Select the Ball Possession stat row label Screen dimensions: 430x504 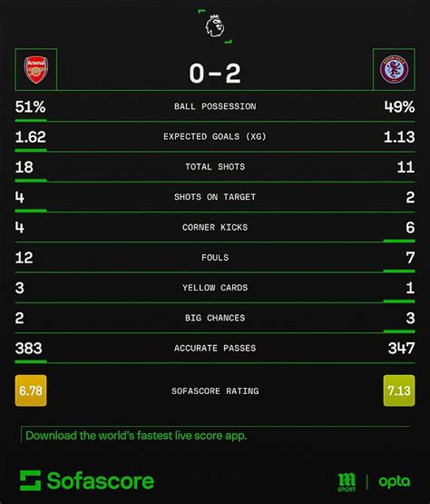click(x=215, y=106)
